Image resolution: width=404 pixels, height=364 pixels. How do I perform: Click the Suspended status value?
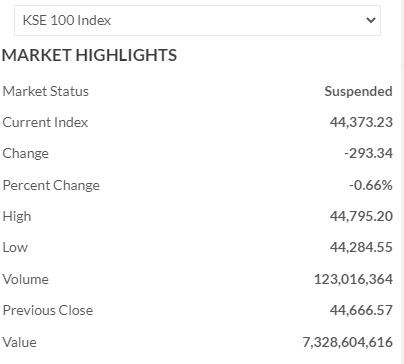click(x=358, y=91)
